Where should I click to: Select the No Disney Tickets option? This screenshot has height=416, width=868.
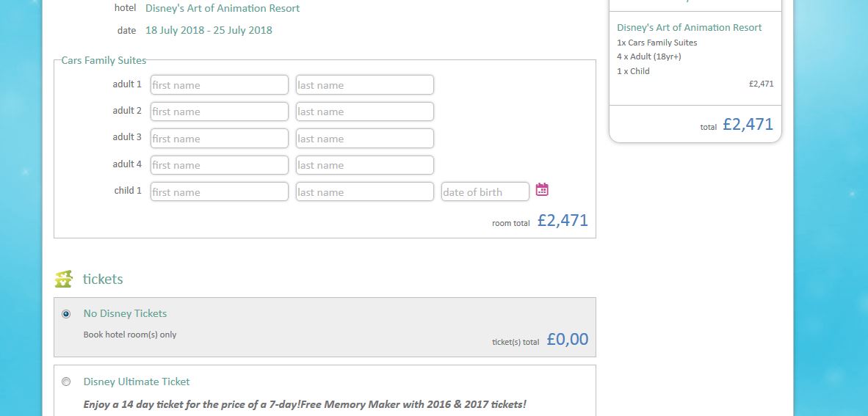(67, 314)
